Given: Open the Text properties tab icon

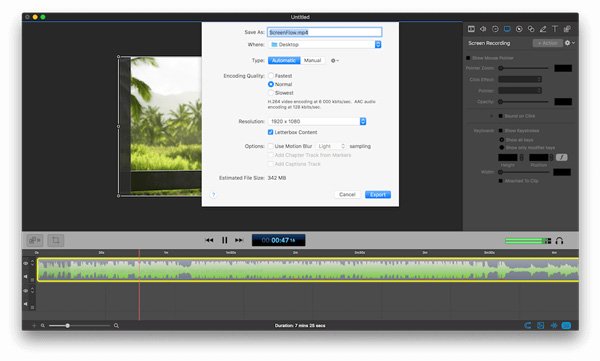Looking at the screenshot, I should pos(555,29).
